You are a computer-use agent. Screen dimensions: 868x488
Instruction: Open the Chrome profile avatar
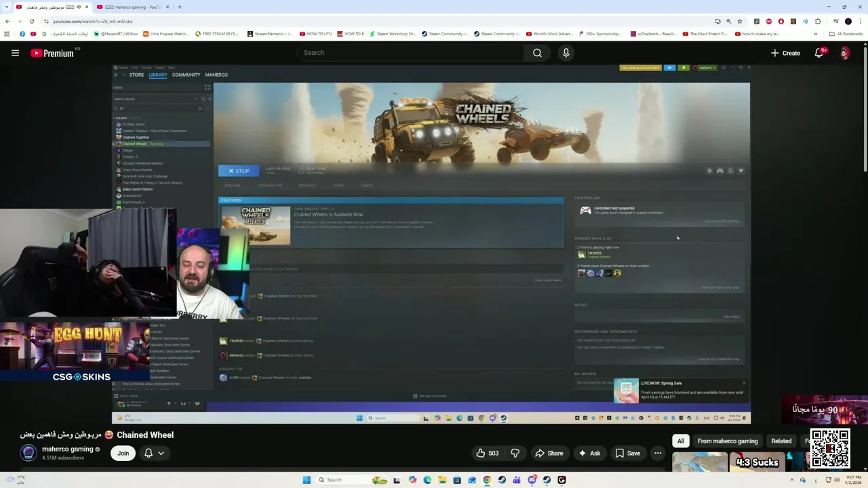click(x=848, y=21)
